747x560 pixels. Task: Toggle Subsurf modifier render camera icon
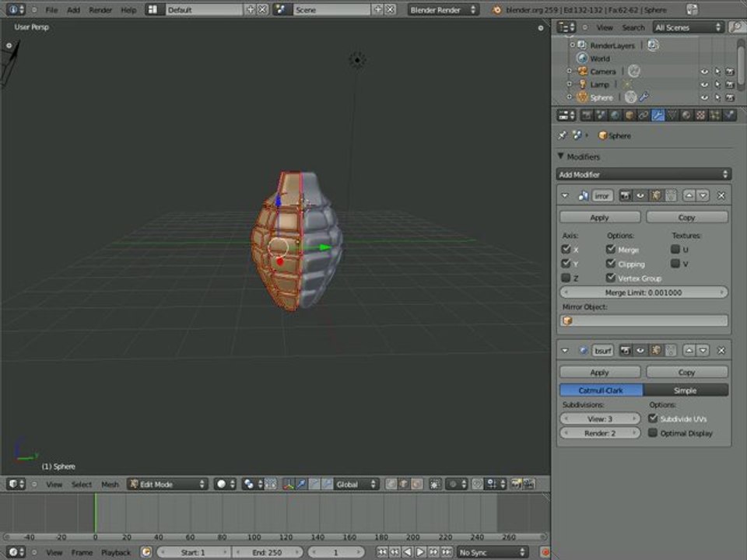click(625, 351)
